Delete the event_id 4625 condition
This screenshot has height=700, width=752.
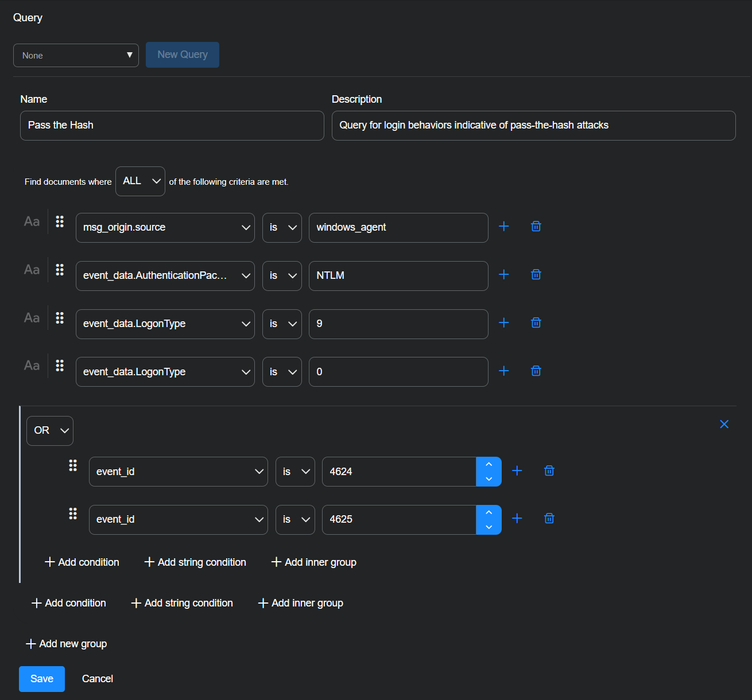tap(549, 519)
